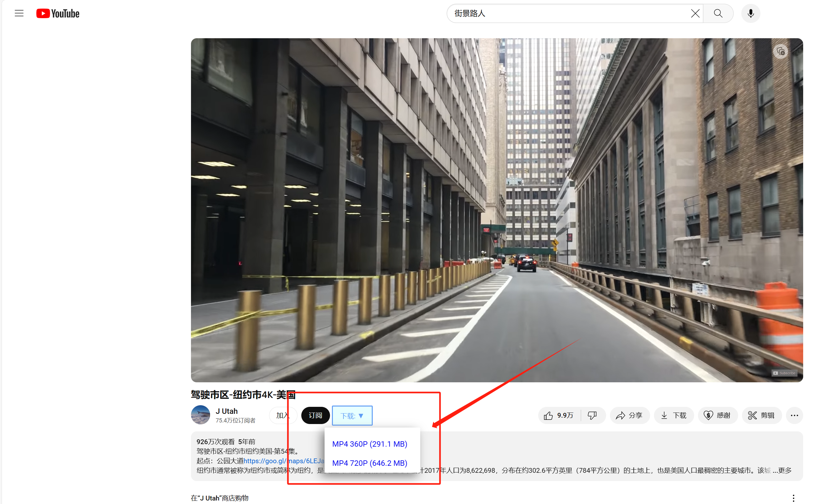814x504 pixels.
Task: Click the overlay icon at the video's top right corner
Action: (x=781, y=51)
